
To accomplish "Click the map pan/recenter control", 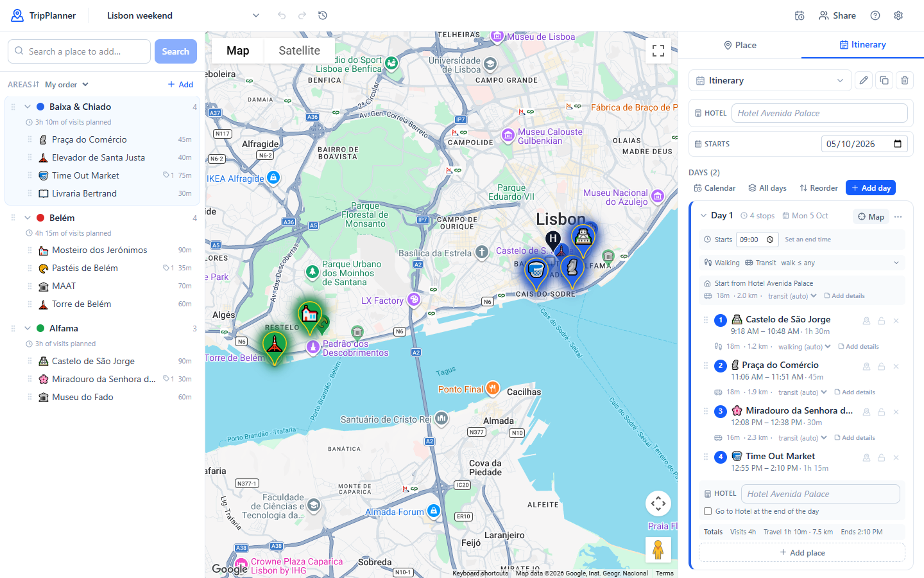I will click(658, 504).
